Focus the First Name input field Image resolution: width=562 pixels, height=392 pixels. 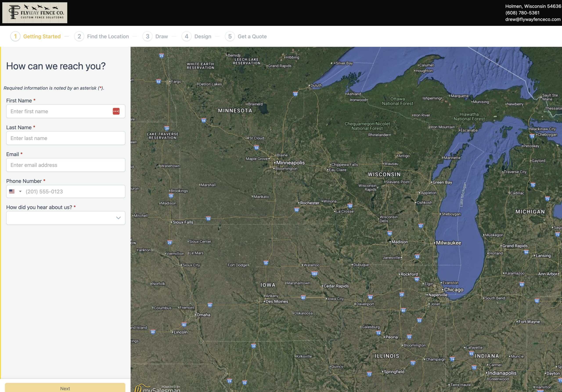pyautogui.click(x=59, y=111)
